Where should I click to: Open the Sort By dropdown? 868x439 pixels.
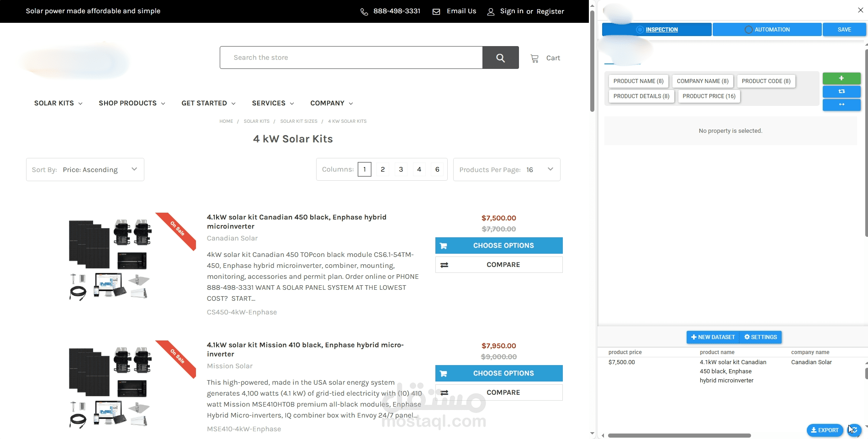point(85,170)
